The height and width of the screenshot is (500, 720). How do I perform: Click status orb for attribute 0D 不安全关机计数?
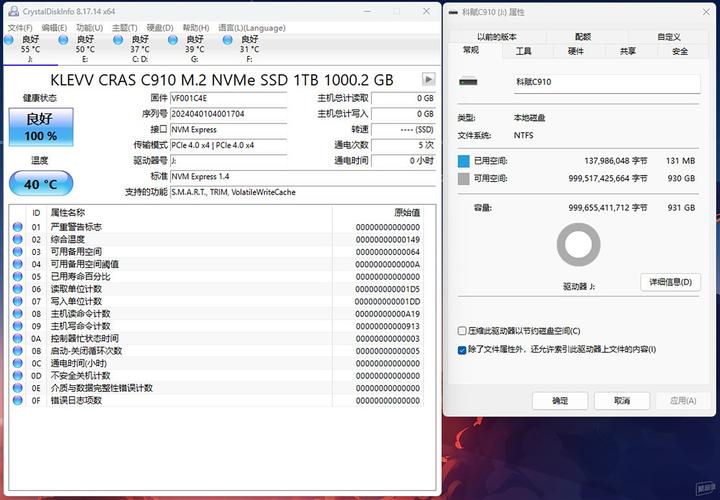coord(17,376)
